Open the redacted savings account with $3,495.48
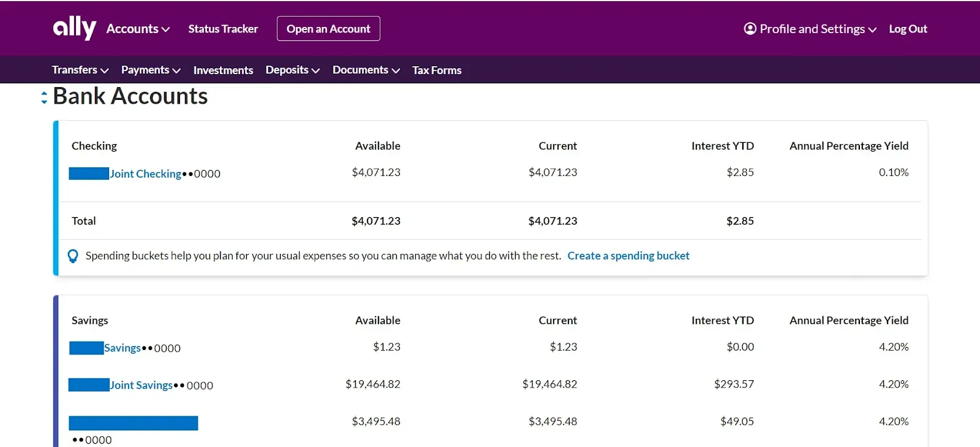 (x=134, y=423)
